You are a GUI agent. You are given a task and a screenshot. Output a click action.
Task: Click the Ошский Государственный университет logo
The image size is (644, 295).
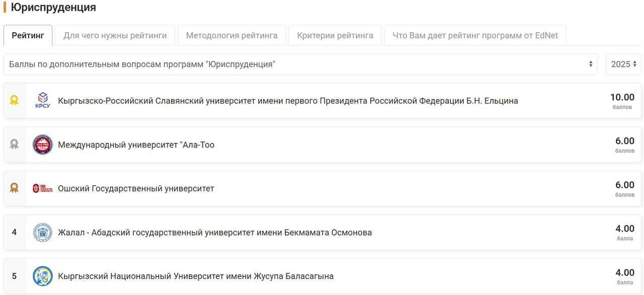(x=43, y=188)
